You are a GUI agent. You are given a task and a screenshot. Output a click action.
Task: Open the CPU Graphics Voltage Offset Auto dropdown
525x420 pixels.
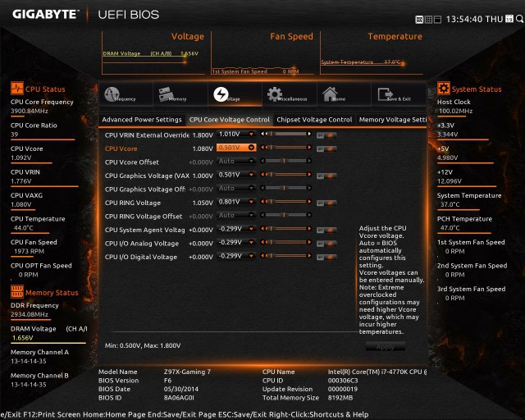point(236,188)
